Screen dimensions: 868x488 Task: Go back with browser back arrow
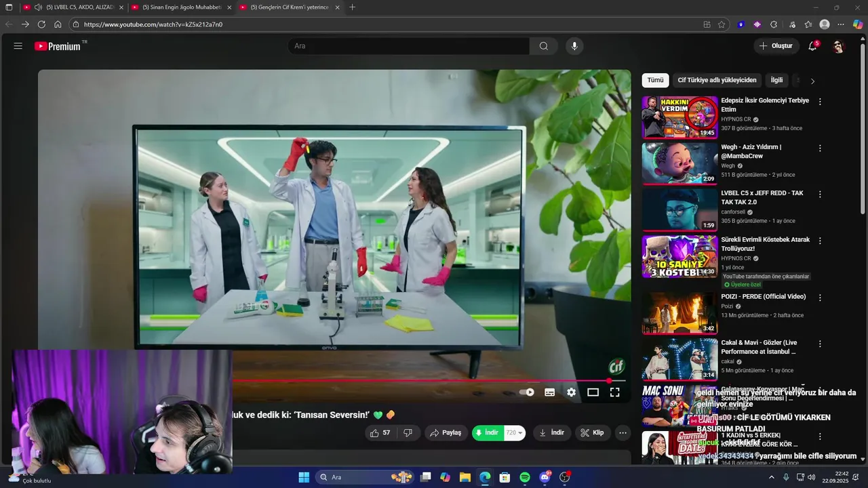click(x=9, y=24)
